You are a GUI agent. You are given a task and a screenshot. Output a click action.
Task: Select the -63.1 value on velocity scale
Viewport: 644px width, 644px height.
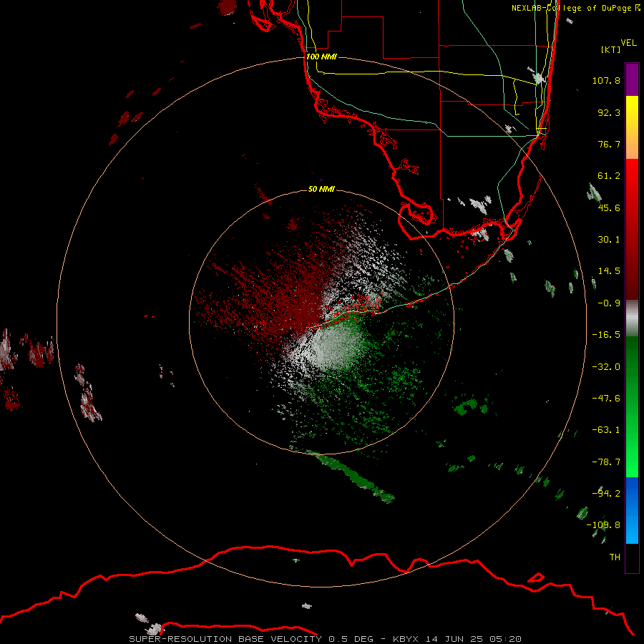pyautogui.click(x=606, y=430)
